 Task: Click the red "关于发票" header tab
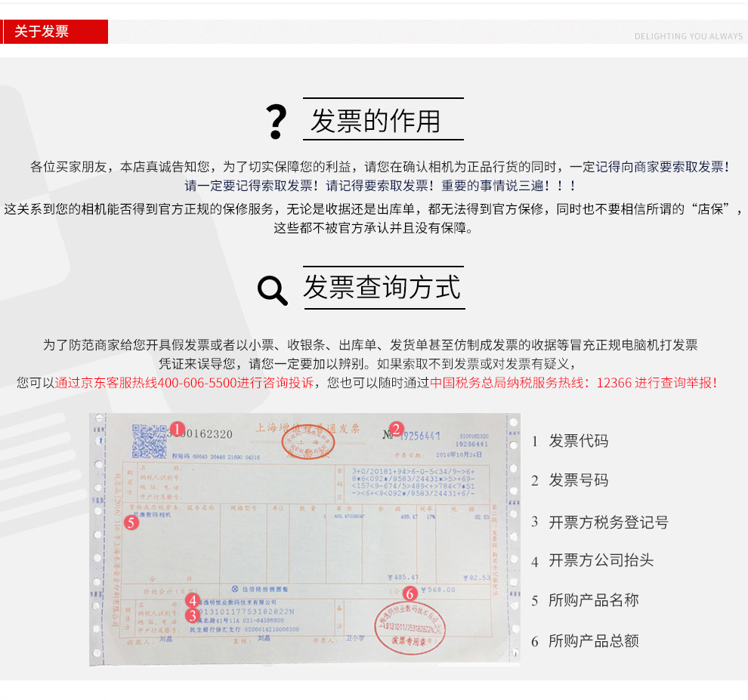click(54, 32)
